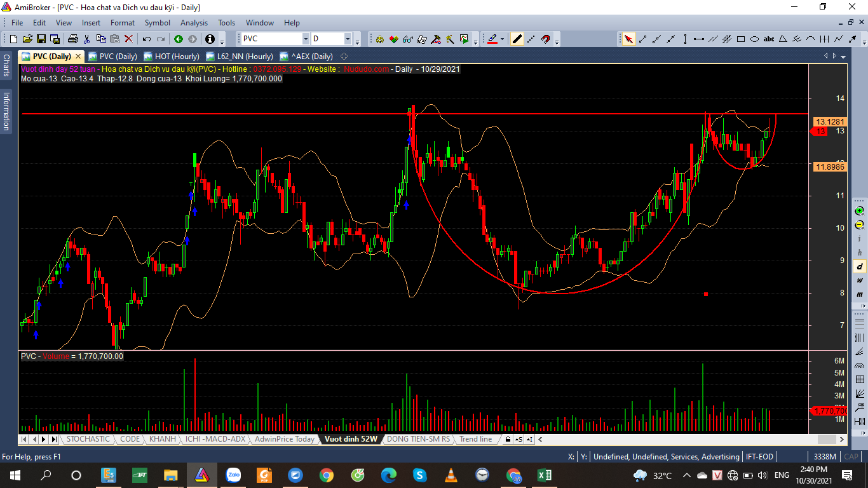This screenshot has width=868, height=488.
Task: Open the Analysis menu
Action: pos(194,23)
